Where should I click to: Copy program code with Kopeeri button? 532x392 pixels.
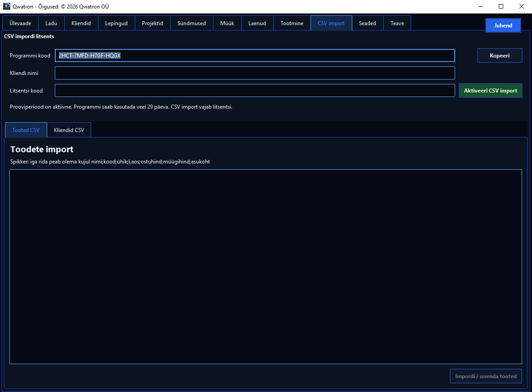500,56
